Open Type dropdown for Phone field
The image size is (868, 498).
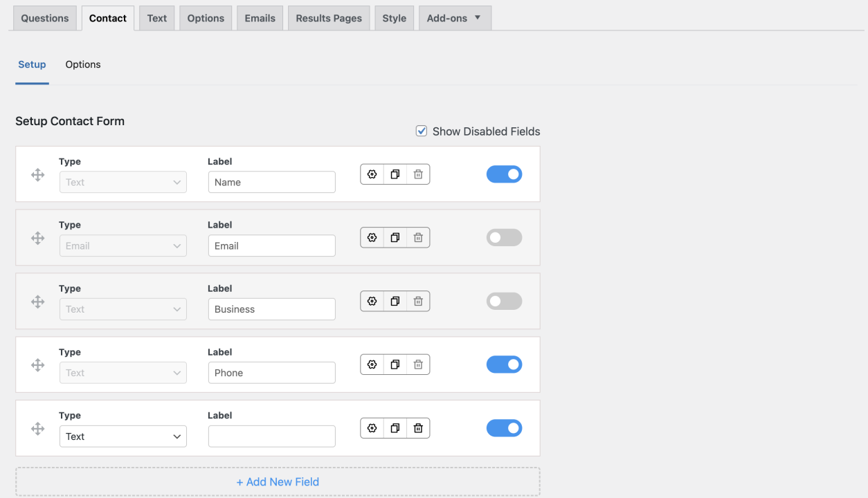[x=123, y=373]
